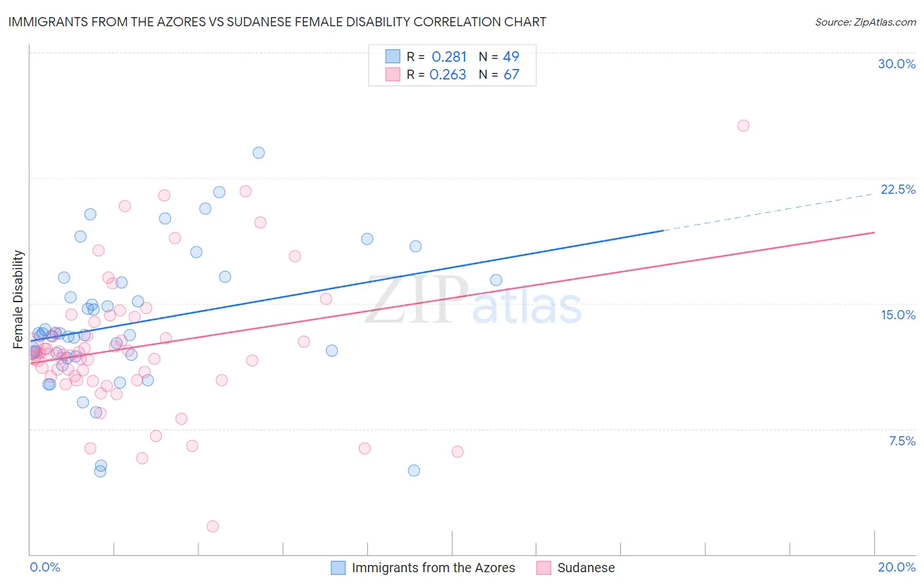Click the pink swatch beside R = 0.263
The height and width of the screenshot is (586, 924).
click(x=392, y=74)
